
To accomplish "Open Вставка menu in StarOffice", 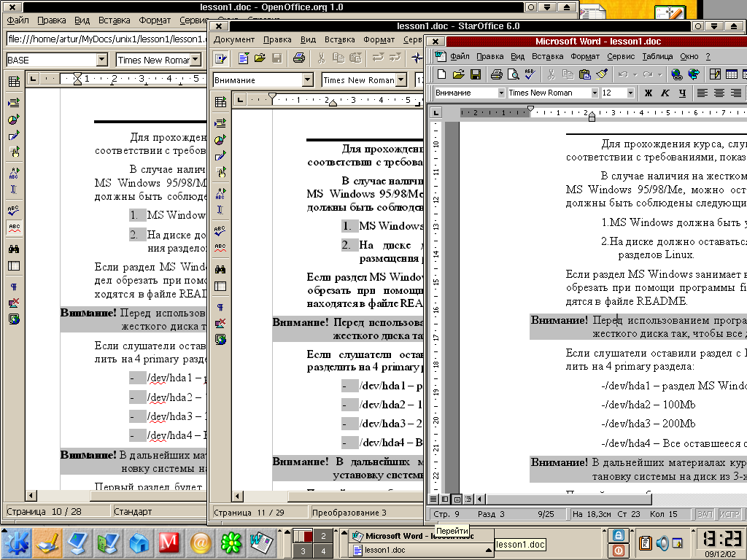I will pyautogui.click(x=340, y=39).
